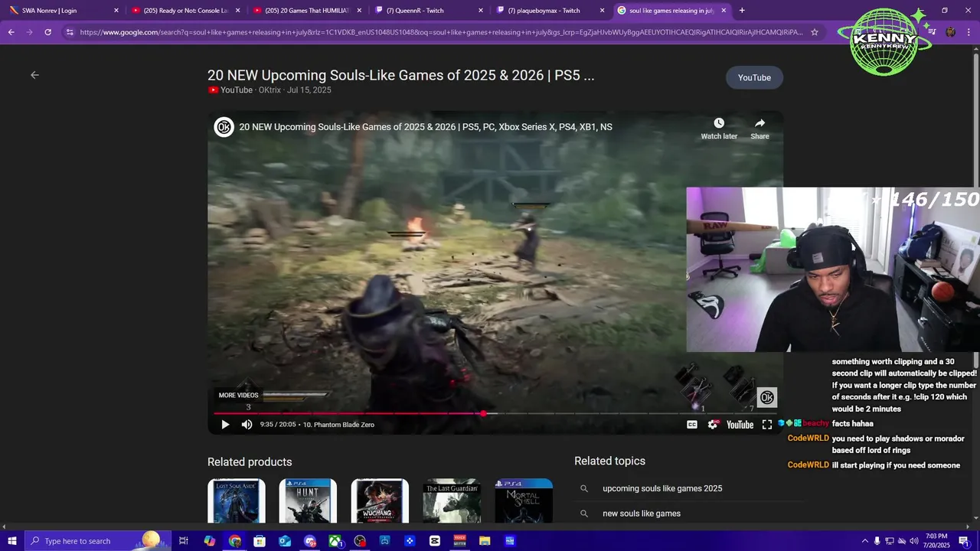Show hidden system tray icons
The image size is (980, 551).
coord(865,541)
